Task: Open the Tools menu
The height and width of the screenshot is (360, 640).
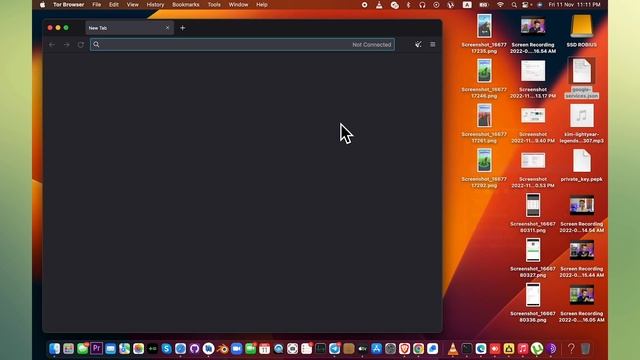Action: pos(214,4)
